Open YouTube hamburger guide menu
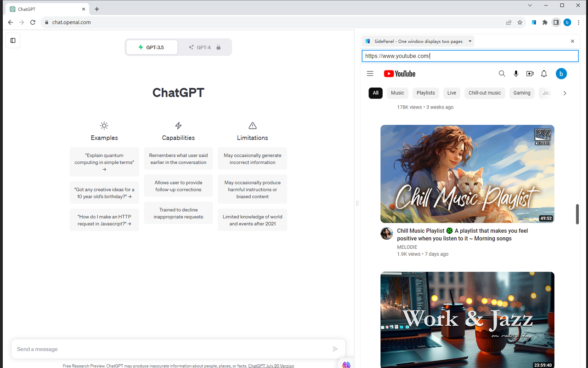Viewport: 588px width, 368px height. (x=370, y=74)
